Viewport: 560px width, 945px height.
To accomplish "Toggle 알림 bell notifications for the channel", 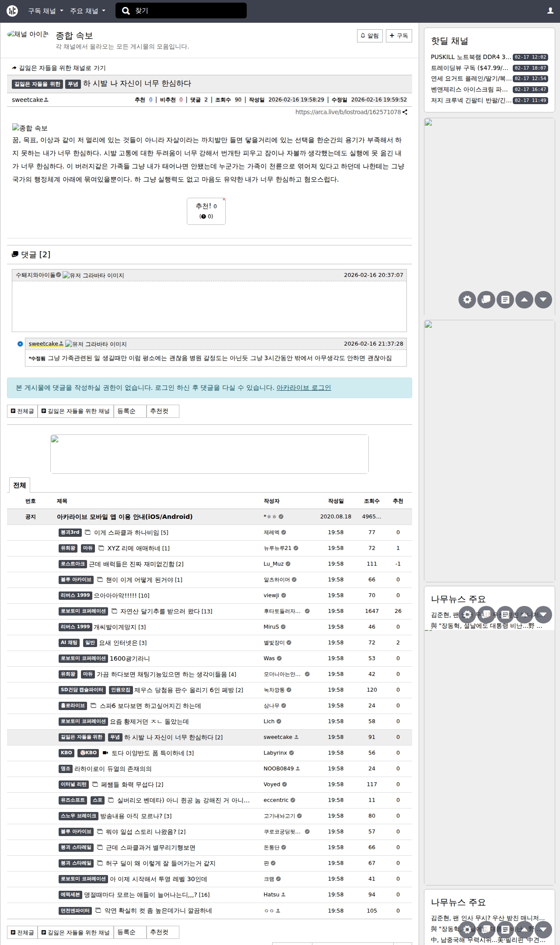I will point(370,36).
